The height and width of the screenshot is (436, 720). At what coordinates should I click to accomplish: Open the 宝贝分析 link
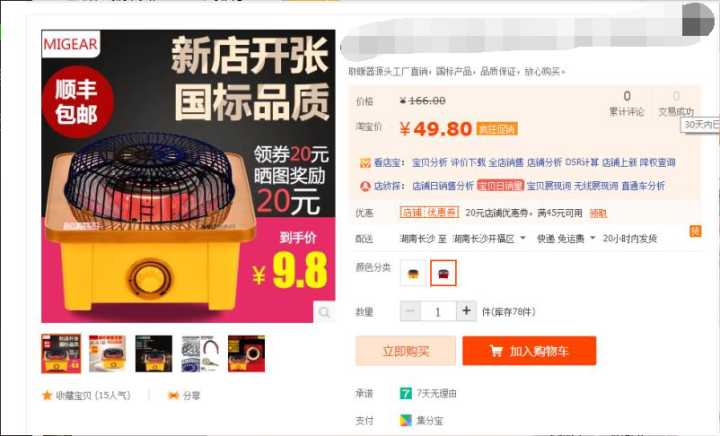429,162
